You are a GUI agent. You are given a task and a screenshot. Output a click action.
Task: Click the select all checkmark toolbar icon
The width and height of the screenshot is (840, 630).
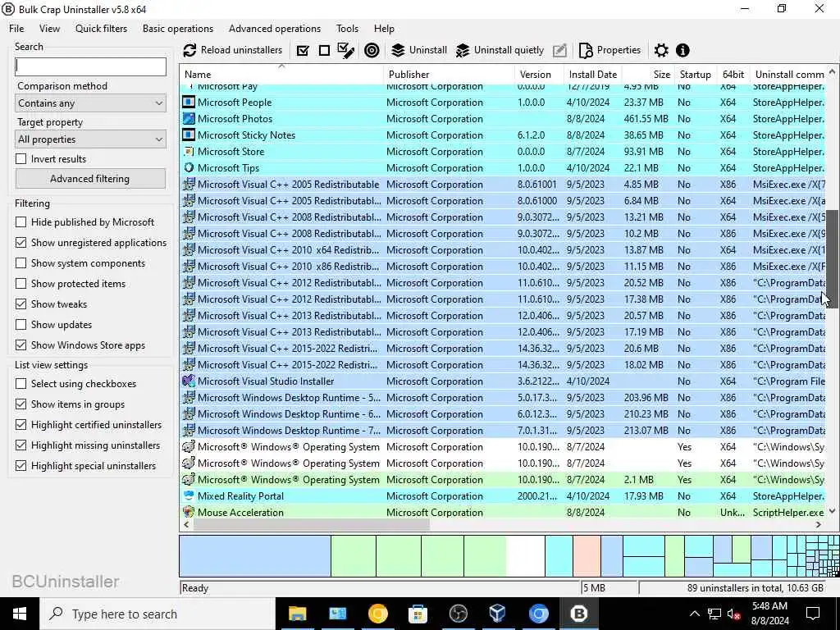[303, 50]
